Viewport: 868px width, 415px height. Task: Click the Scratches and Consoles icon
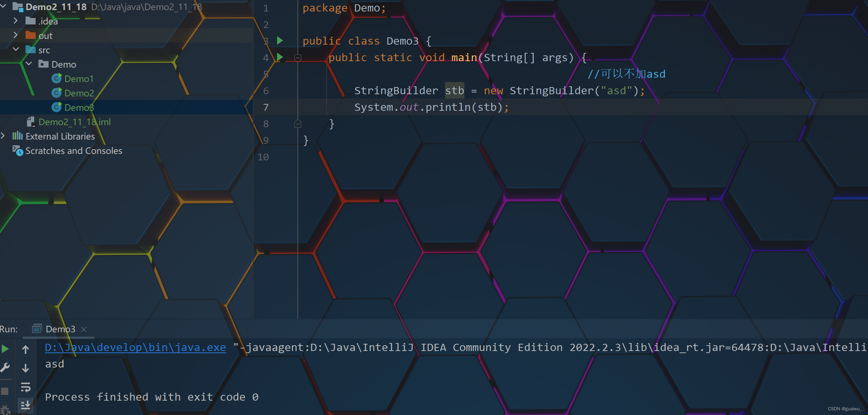(x=17, y=151)
